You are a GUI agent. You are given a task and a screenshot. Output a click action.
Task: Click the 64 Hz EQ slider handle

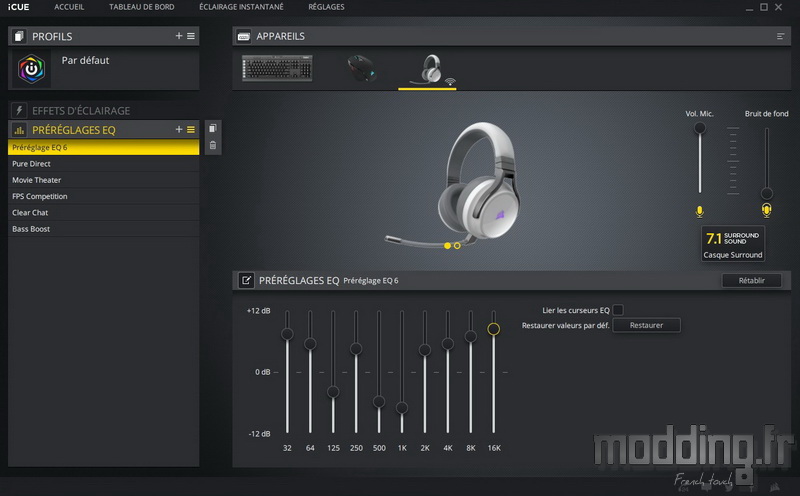(310, 344)
